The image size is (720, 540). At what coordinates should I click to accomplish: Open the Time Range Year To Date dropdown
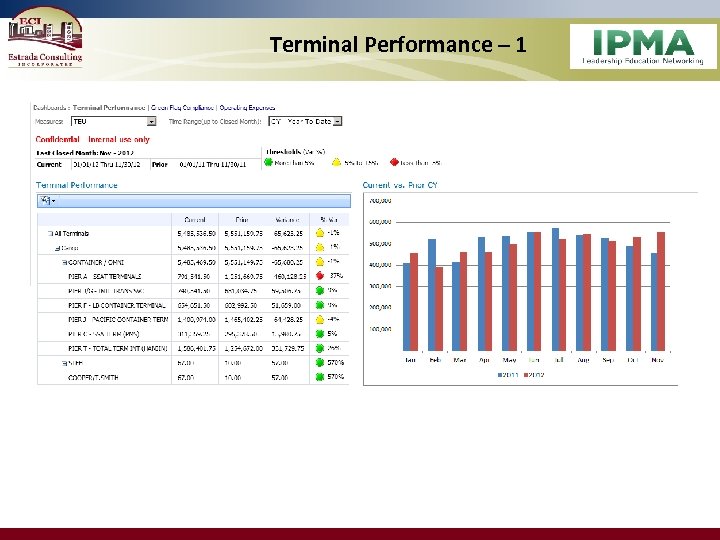coord(305,122)
